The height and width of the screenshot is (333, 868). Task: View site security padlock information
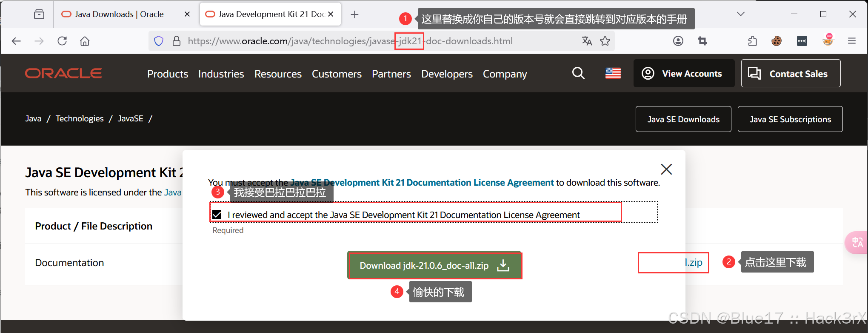(177, 41)
